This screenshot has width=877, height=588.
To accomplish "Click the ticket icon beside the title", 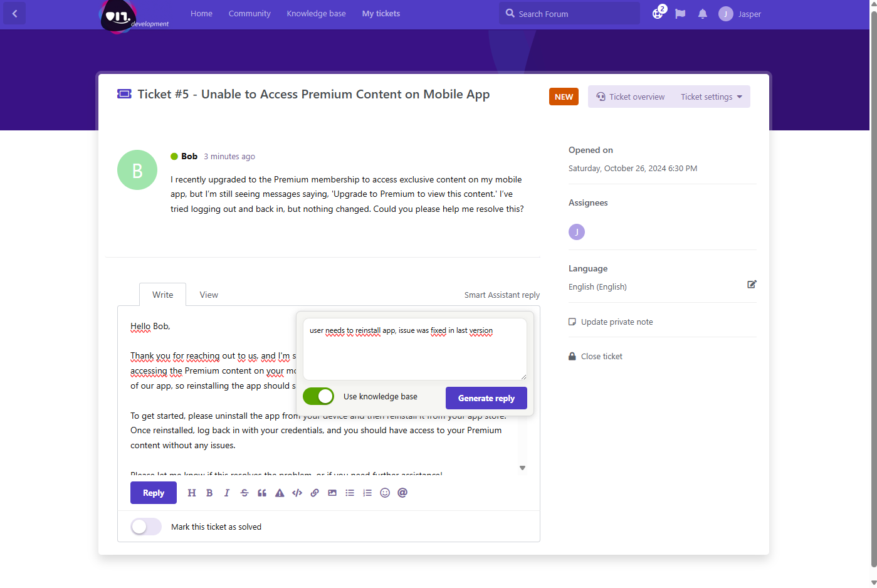I will 124,94.
